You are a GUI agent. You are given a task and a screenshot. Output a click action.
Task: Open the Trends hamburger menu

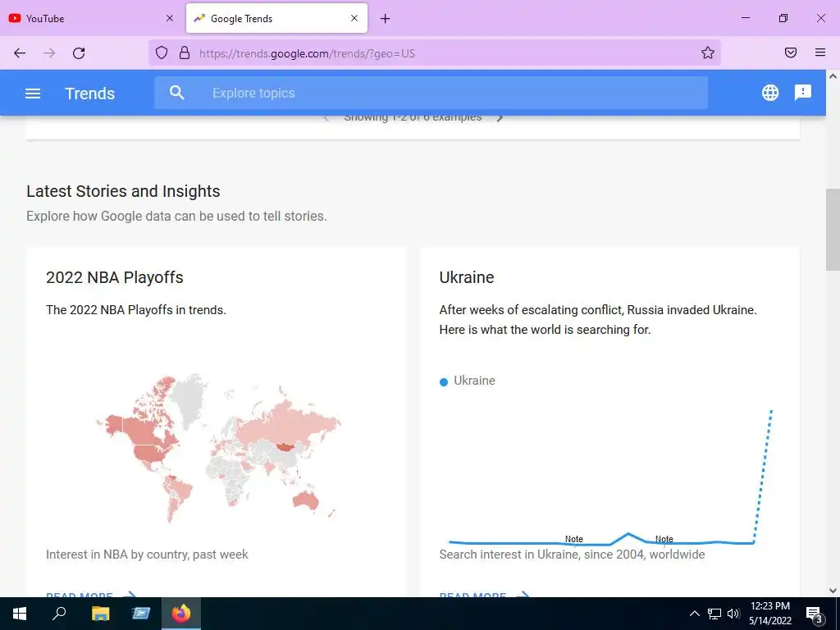point(33,94)
